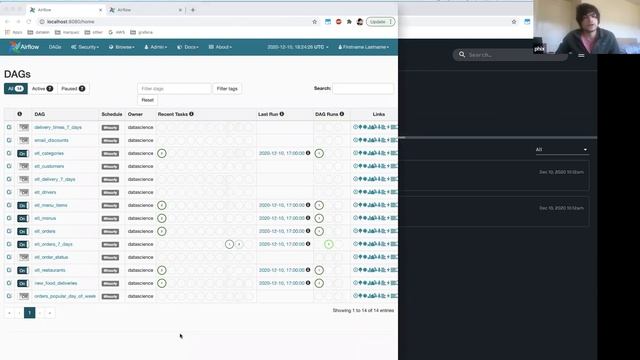Screen dimensions: 640x360
Task: Open recent task status circle for etl_restaurants
Action: (162, 270)
